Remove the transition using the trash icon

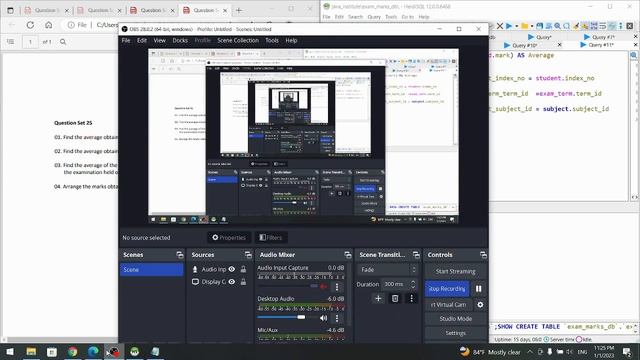[x=395, y=298]
